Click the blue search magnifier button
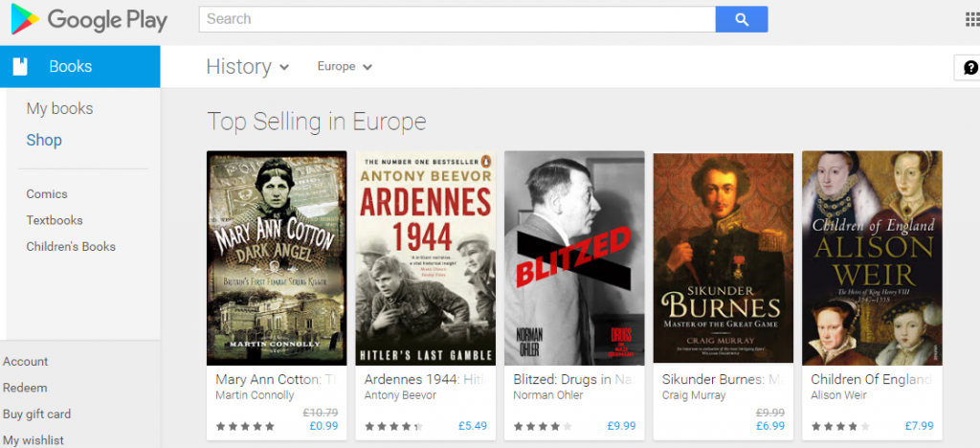Screen dimensions: 980x448 [x=742, y=19]
